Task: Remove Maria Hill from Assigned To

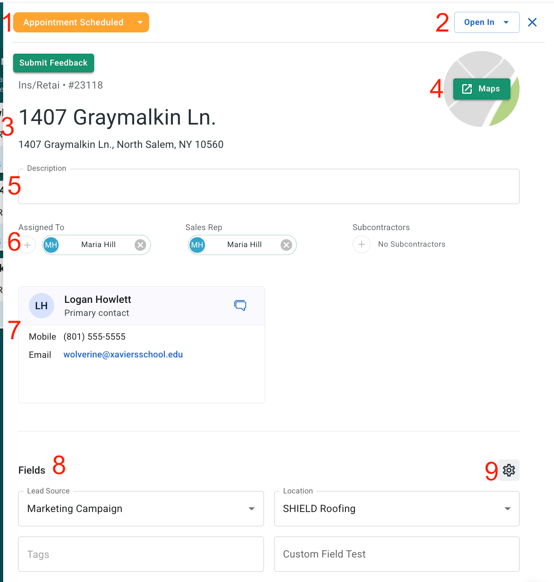Action: coord(140,245)
